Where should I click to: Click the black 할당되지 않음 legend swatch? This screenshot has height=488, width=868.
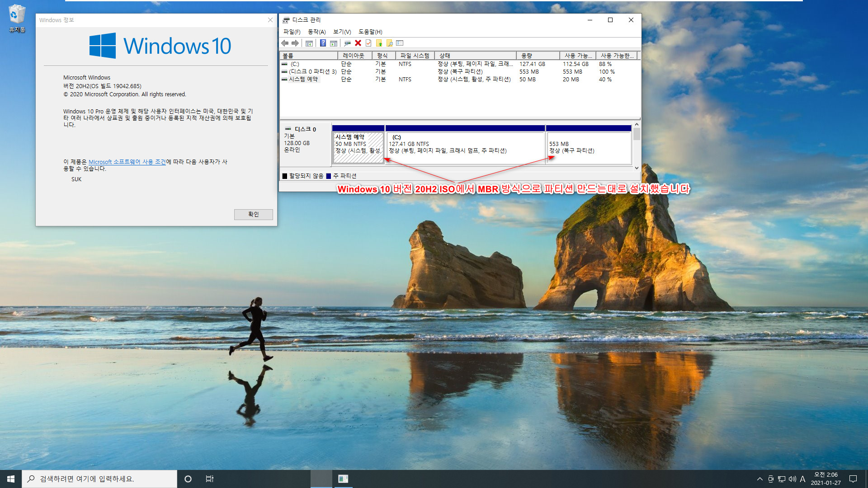(285, 176)
